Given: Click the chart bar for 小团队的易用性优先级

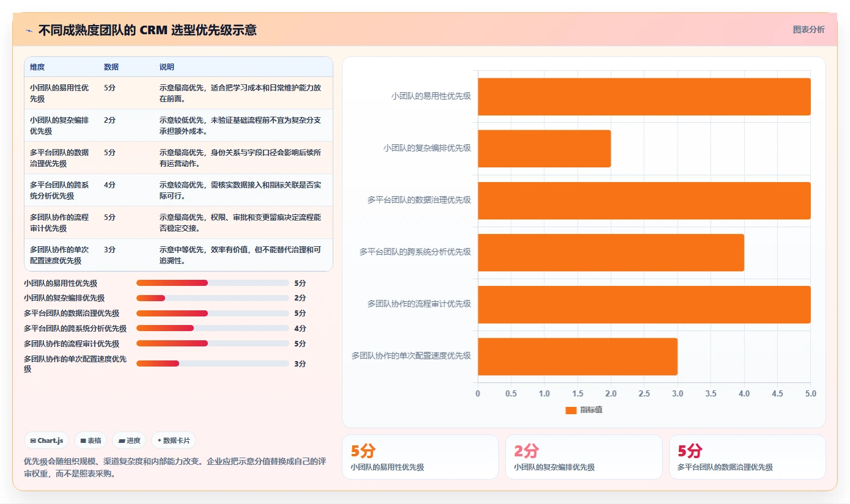Looking at the screenshot, I should 644,97.
